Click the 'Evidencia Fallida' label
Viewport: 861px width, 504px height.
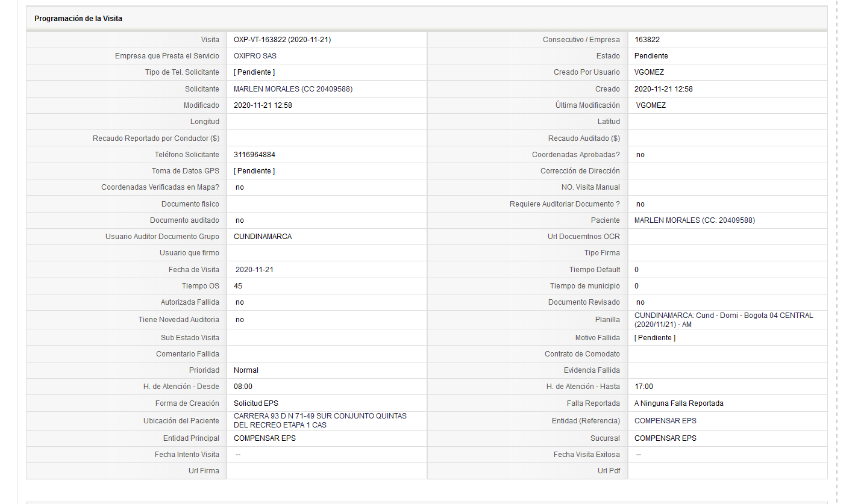pyautogui.click(x=592, y=370)
